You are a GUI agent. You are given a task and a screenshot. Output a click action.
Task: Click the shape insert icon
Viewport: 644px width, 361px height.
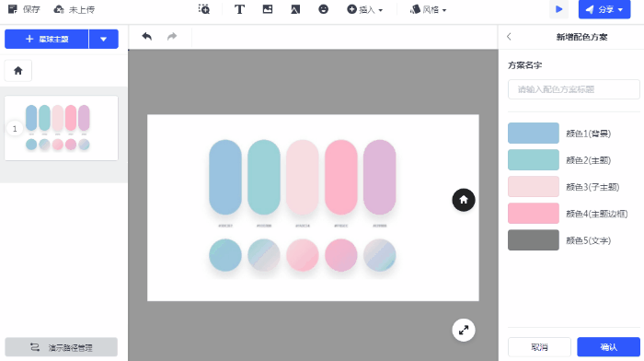click(295, 9)
